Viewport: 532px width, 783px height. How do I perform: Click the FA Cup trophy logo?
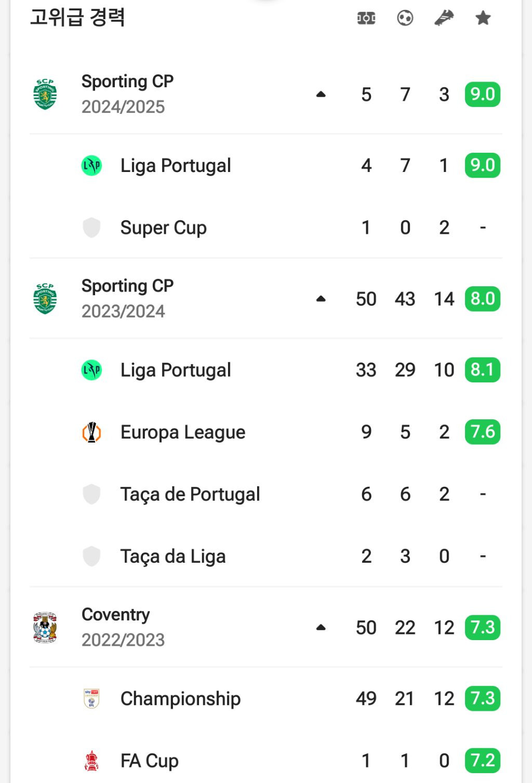92,761
